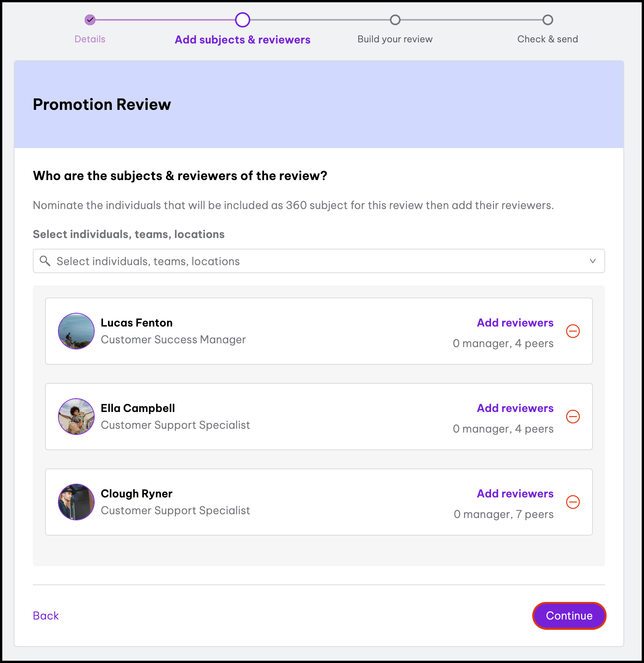Open the Check & send step

[x=547, y=39]
